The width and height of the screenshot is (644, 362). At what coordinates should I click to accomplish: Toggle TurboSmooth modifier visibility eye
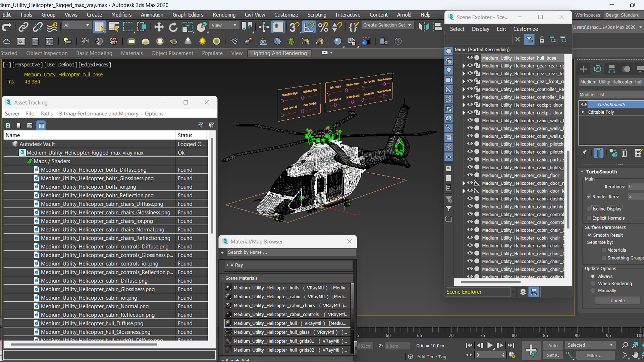584,105
